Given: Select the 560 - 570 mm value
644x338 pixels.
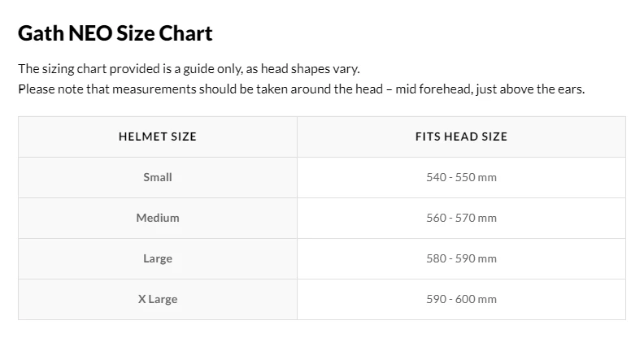Looking at the screenshot, I should coord(461,218).
